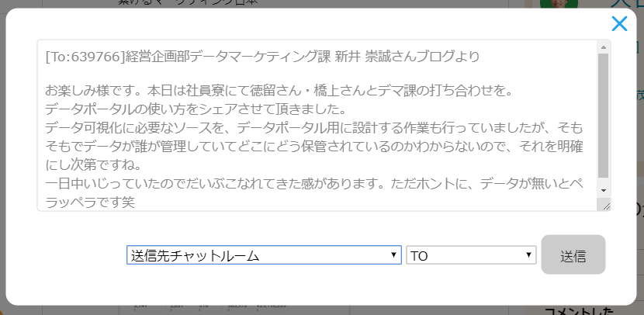
Task: Click the line beginning 一日中いじっていた
Action: click(x=310, y=183)
